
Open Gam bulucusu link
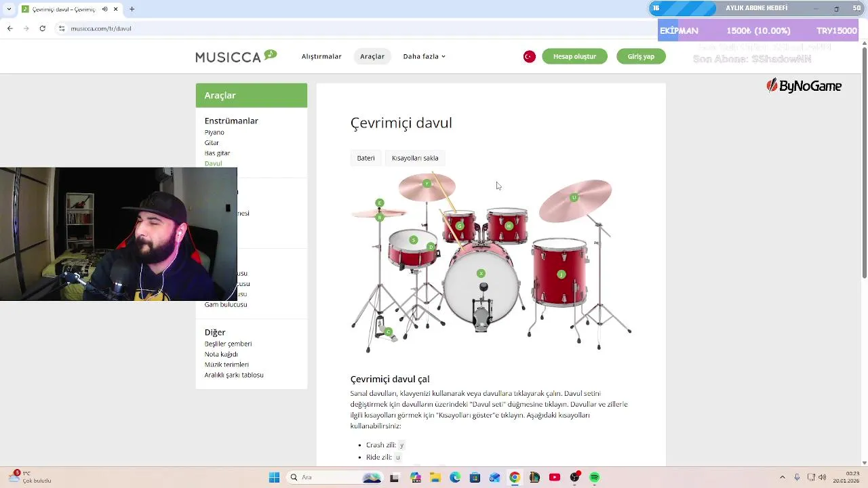point(226,304)
